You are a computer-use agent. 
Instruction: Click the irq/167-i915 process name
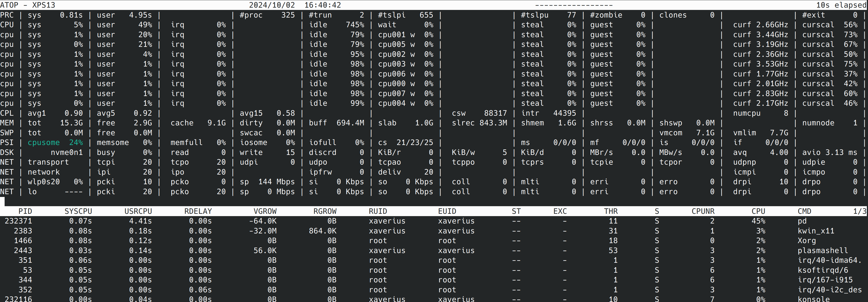tap(825, 280)
